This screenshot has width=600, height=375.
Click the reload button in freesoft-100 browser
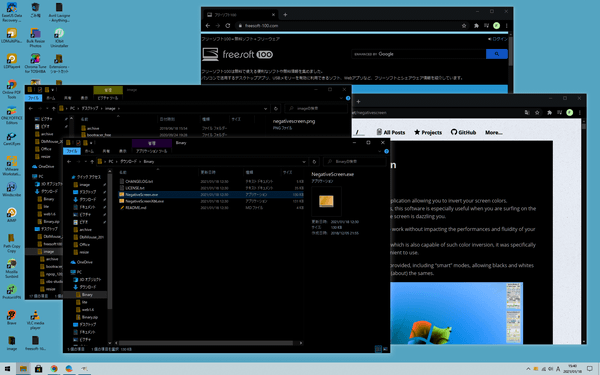pyautogui.click(x=228, y=26)
